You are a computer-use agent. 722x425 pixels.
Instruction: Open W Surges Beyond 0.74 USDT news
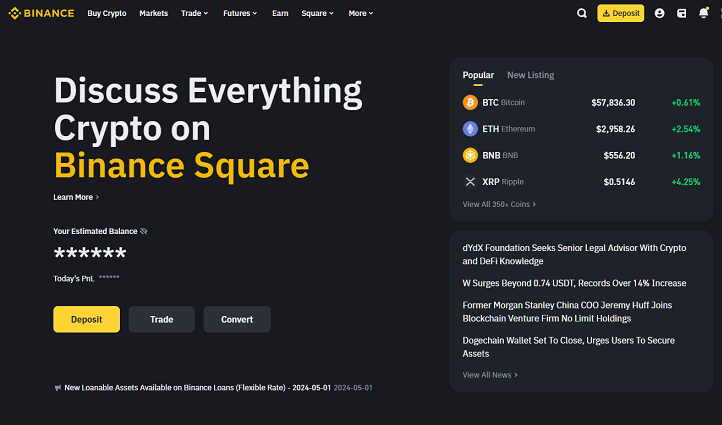click(x=574, y=283)
